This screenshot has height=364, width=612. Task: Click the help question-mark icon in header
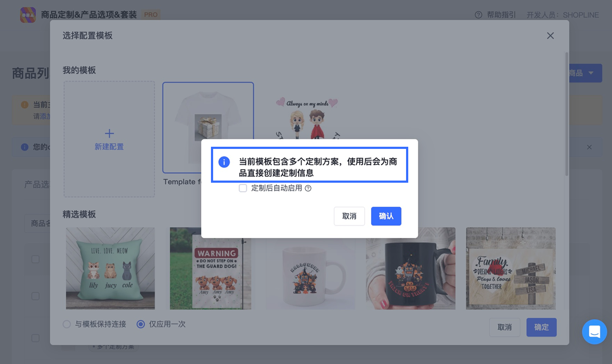pyautogui.click(x=478, y=15)
